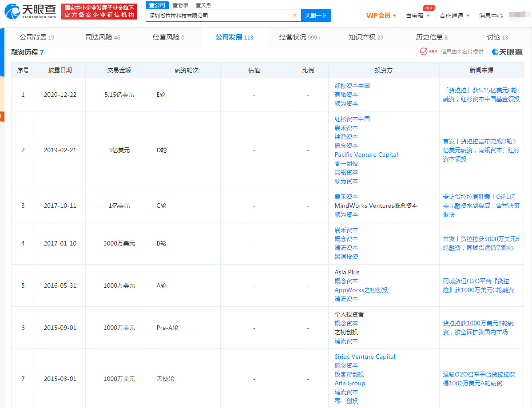Click the Asia Plus investor text

pos(347,272)
